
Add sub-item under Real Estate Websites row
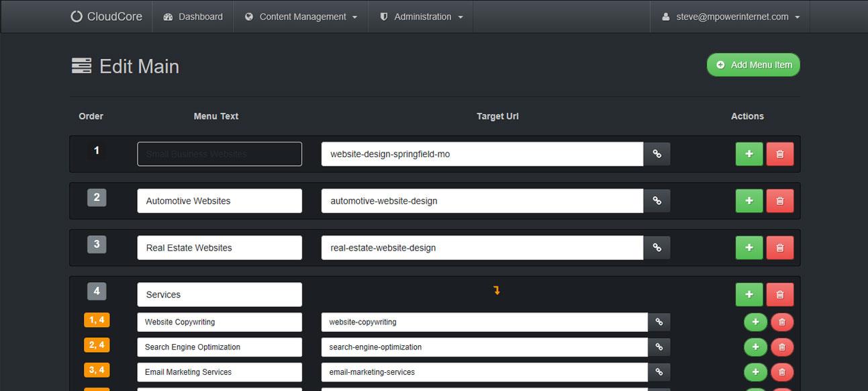click(749, 248)
